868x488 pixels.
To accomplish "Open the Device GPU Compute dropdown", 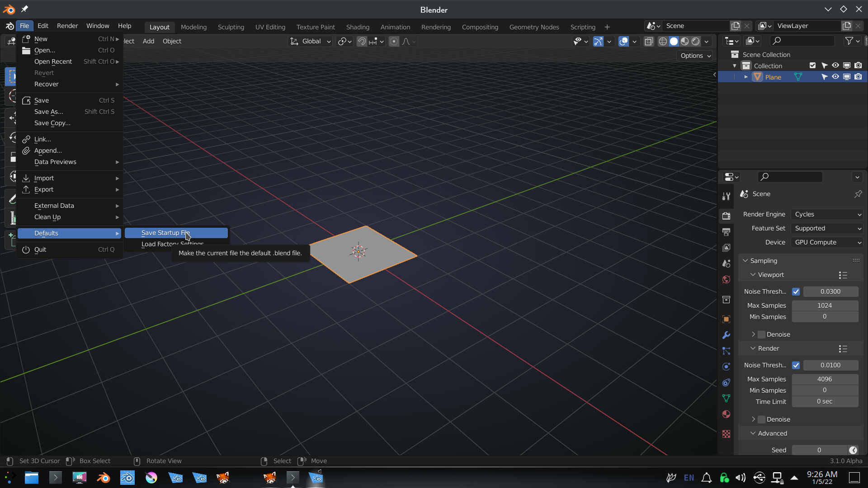I will click(827, 243).
